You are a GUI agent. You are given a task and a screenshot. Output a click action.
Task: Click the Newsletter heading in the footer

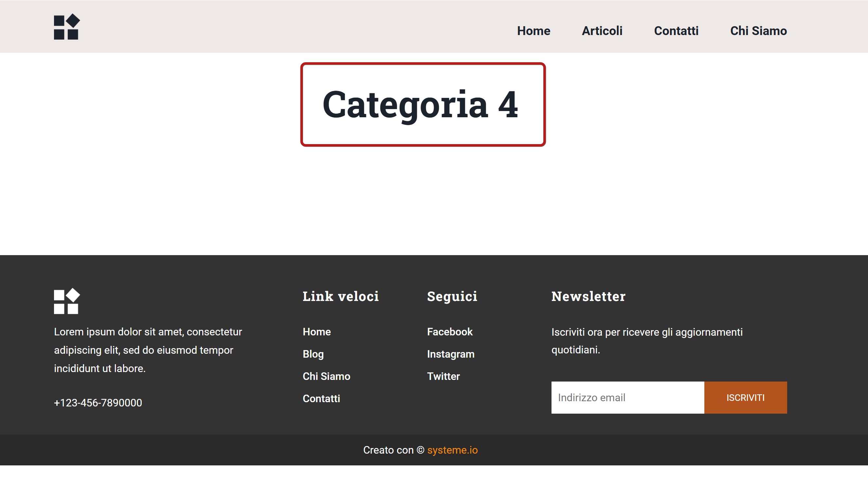click(588, 296)
